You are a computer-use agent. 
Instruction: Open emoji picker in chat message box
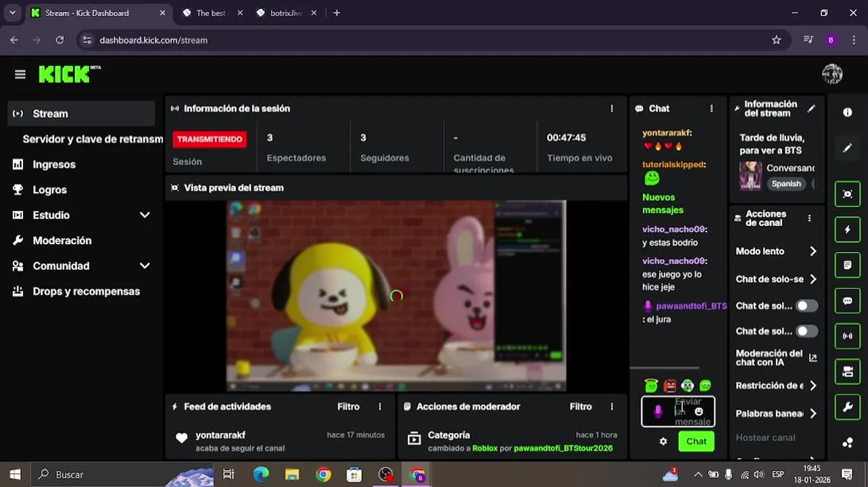[x=699, y=411]
